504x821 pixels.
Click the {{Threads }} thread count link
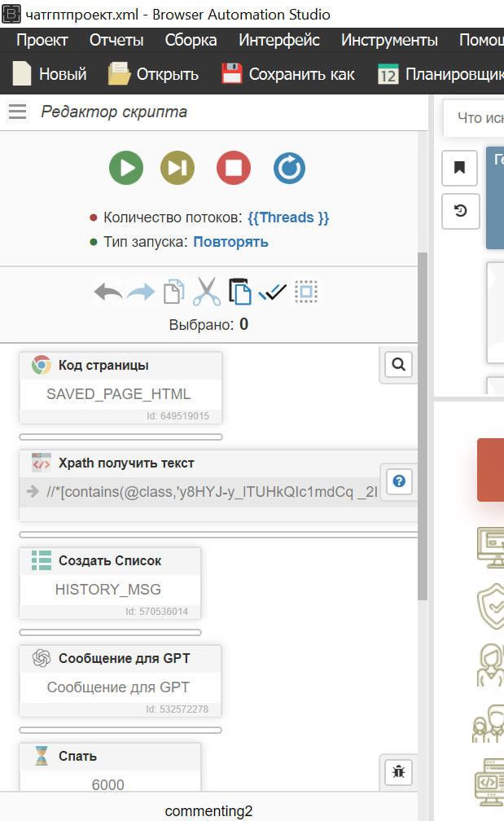point(288,217)
